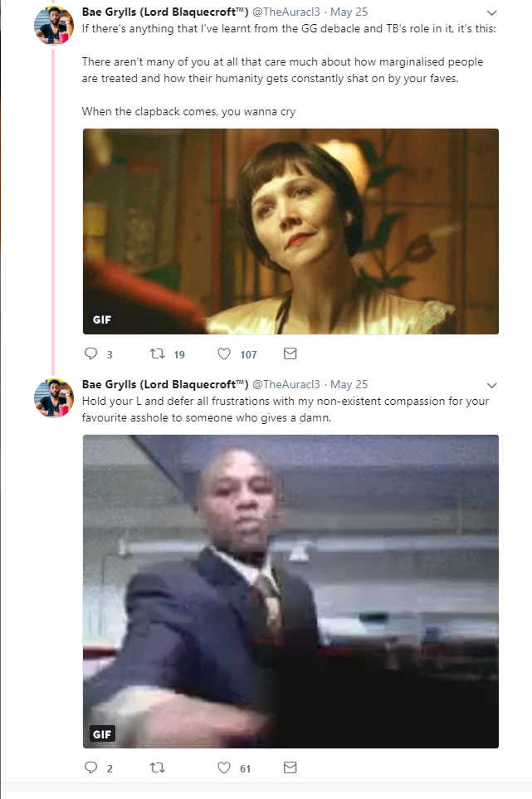Like the second tweet with 61 likes
This screenshot has height=799, width=532.
tap(224, 767)
